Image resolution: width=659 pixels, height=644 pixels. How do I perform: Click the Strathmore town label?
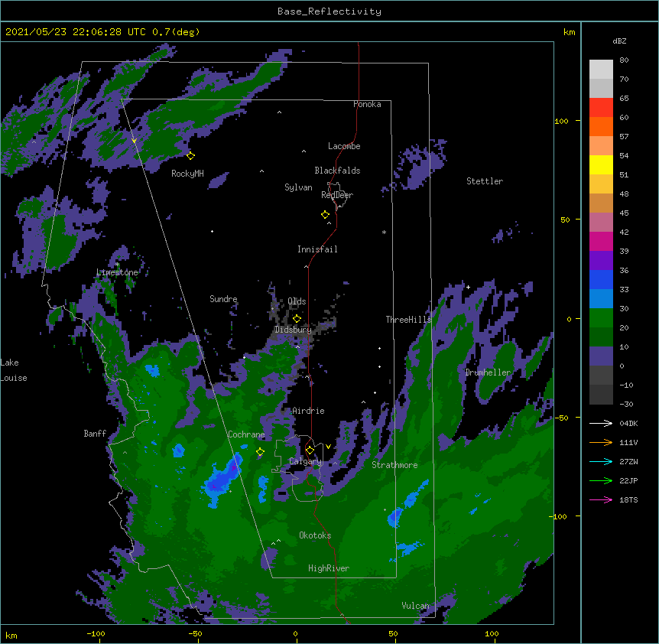pos(394,465)
